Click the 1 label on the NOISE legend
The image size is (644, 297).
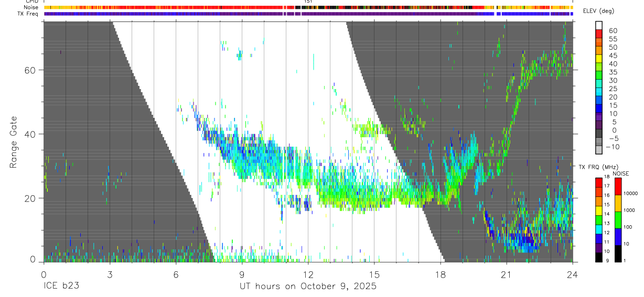[624, 260]
